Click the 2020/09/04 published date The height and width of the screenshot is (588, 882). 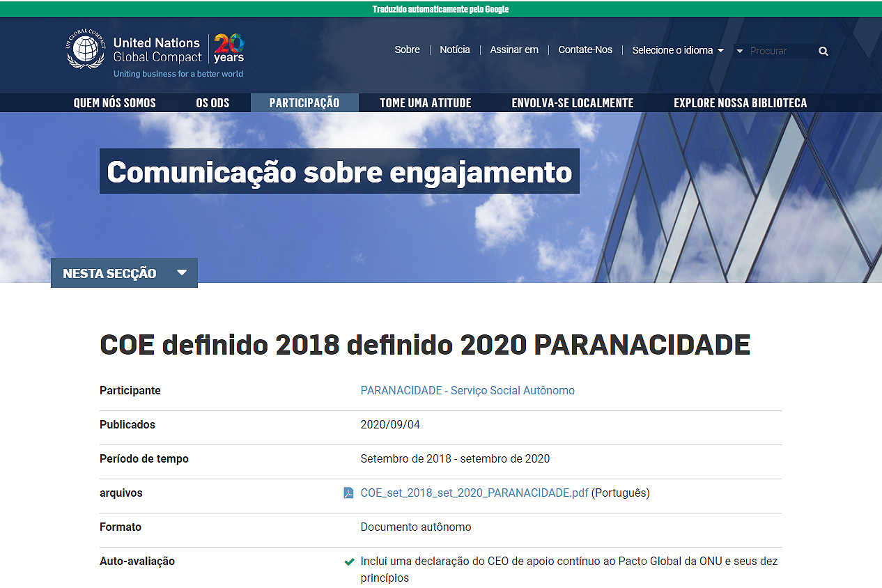click(x=390, y=425)
